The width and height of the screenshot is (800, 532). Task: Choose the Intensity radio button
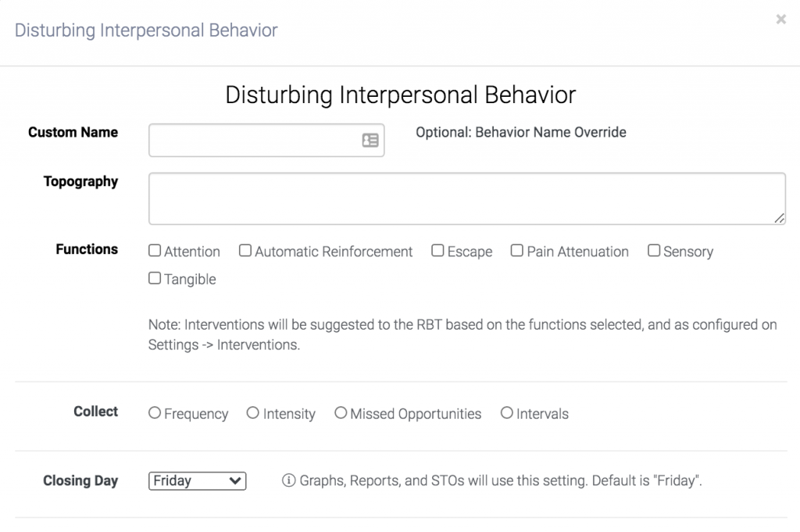[x=253, y=412]
